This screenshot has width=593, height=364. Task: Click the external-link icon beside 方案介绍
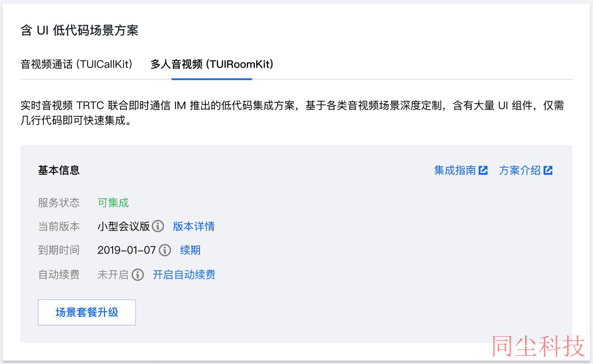(x=548, y=170)
